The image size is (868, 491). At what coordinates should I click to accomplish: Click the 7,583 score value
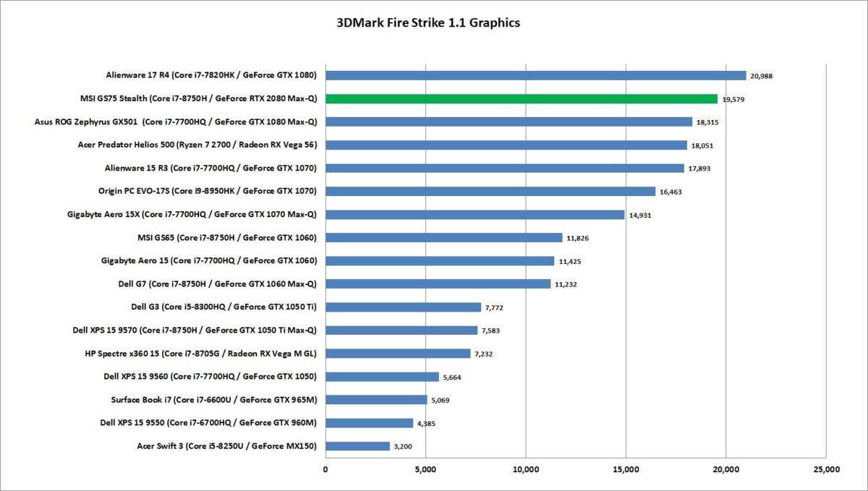click(x=491, y=330)
